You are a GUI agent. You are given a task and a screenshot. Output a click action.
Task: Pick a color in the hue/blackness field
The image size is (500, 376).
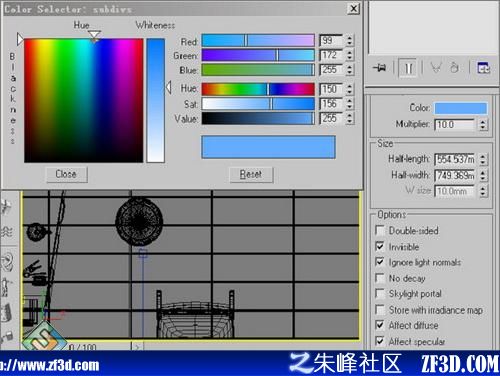click(84, 100)
